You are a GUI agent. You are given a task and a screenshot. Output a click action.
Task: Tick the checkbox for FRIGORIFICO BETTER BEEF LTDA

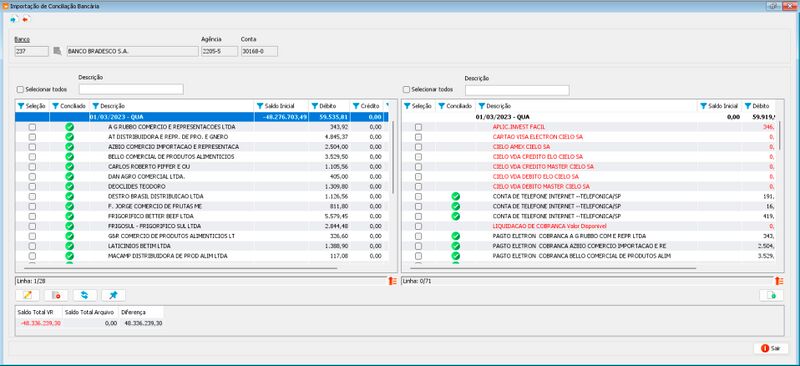pyautogui.click(x=32, y=216)
